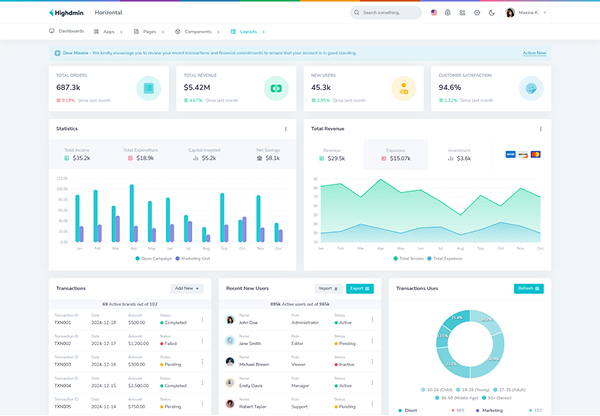This screenshot has height=416, width=600.
Task: Open options for transaction TXN001
Action: point(202,320)
